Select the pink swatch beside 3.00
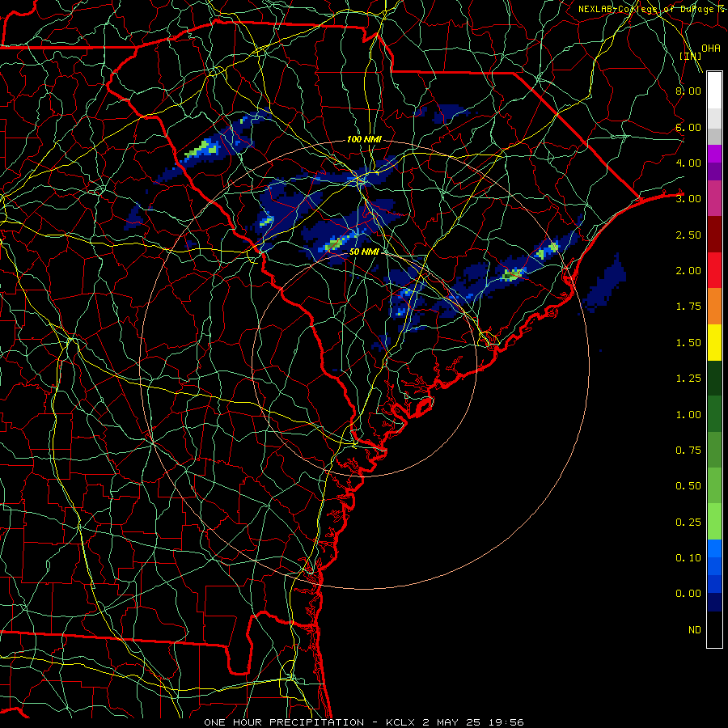 coord(714,198)
